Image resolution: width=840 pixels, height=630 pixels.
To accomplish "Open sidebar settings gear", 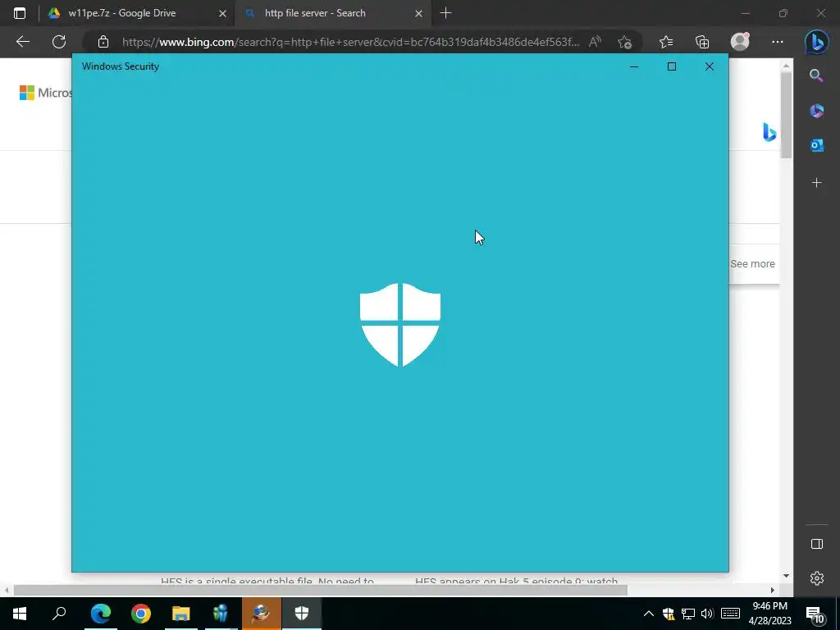I will tap(816, 578).
